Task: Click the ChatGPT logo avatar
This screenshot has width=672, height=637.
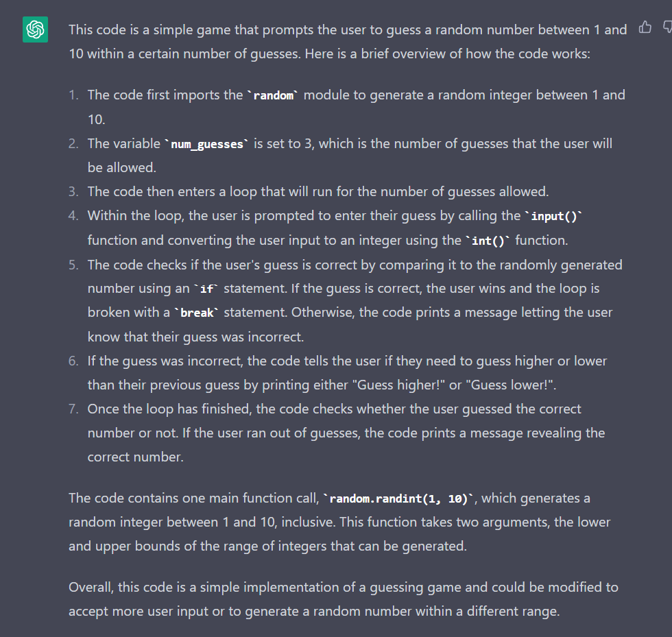Action: [x=35, y=30]
